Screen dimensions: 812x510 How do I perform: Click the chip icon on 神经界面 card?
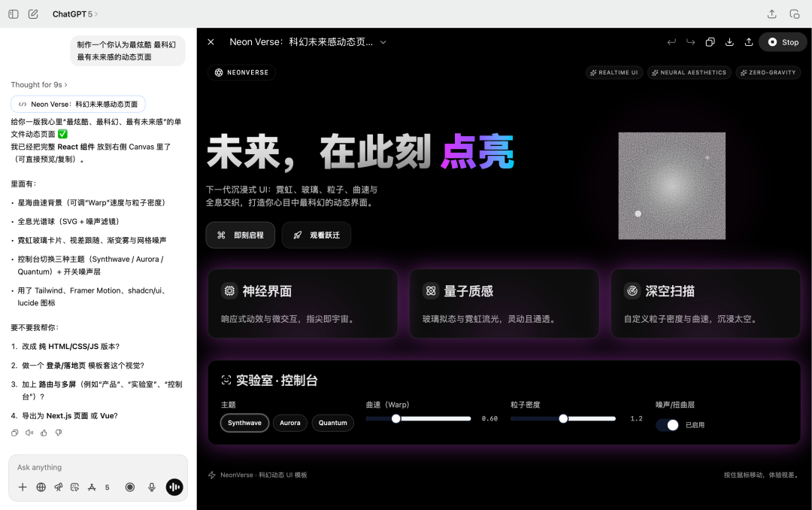229,291
